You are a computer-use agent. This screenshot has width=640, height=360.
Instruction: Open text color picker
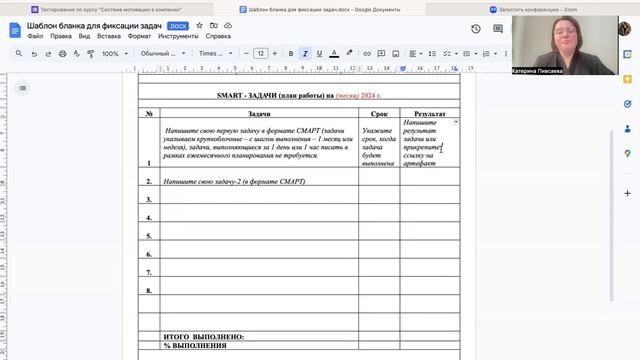click(x=334, y=53)
